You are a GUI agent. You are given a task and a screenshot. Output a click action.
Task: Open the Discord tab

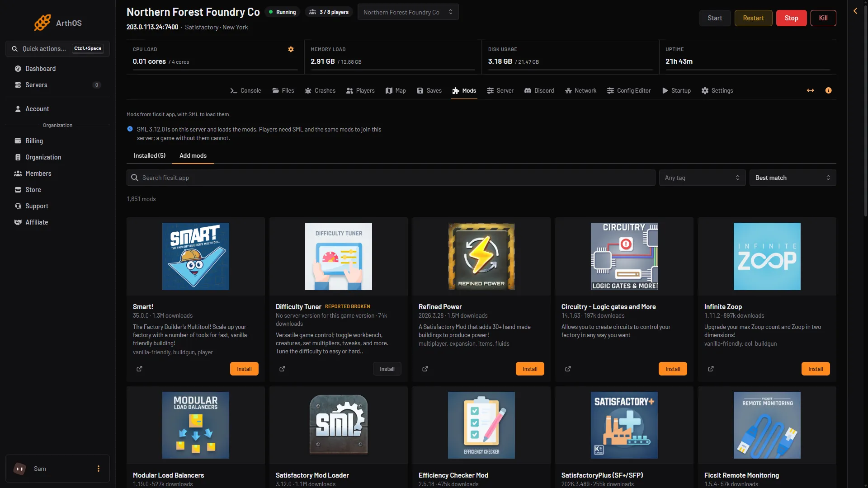(539, 90)
